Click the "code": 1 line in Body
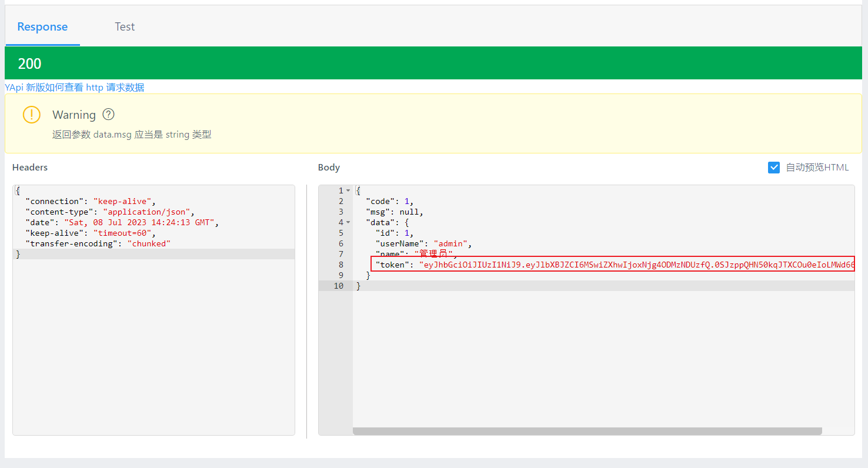Viewport: 868px width, 468px height. click(390, 201)
